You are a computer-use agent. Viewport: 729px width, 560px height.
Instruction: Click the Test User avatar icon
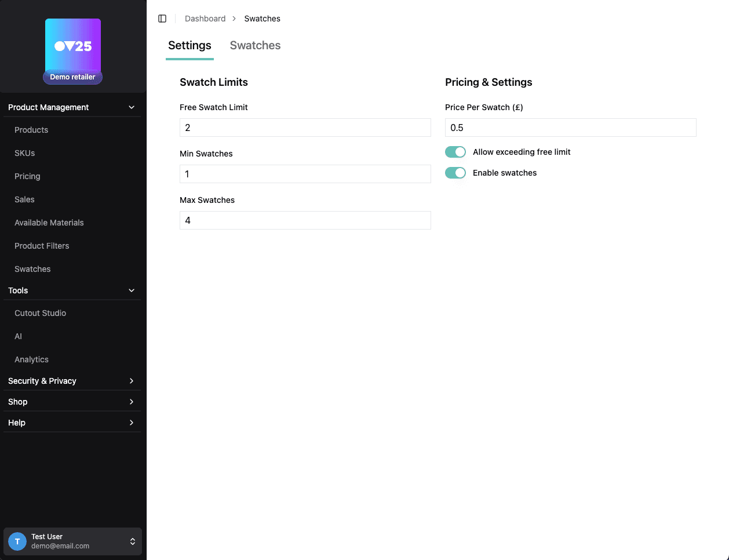point(17,541)
